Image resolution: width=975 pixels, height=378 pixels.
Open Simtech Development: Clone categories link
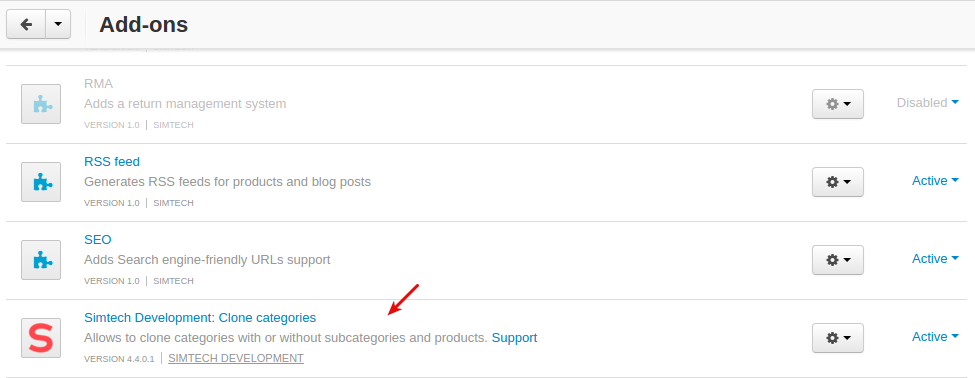pos(200,318)
